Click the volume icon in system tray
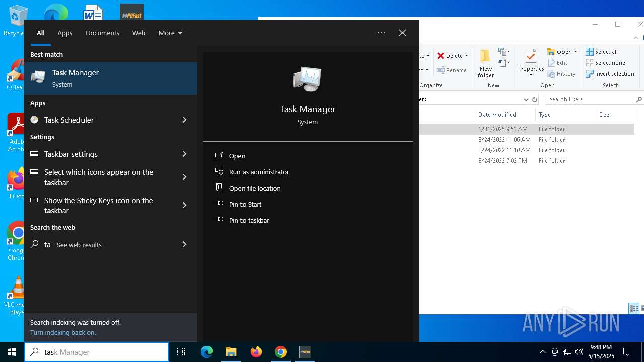This screenshot has height=362, width=644. [x=579, y=352]
